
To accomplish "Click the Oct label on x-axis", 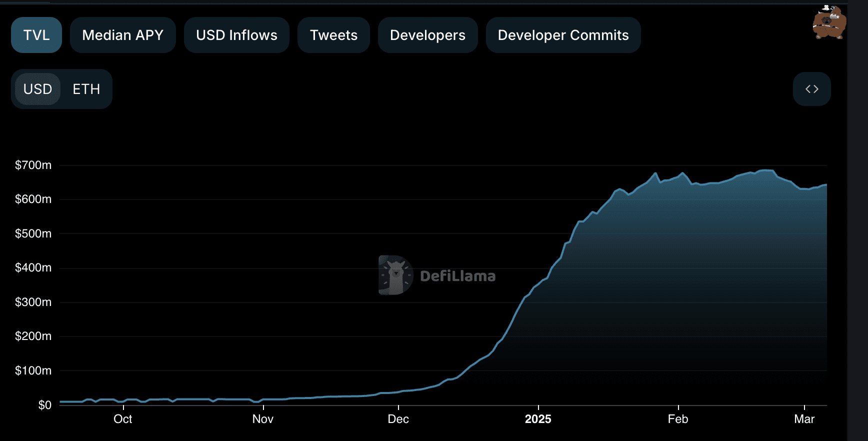I will tap(123, 419).
